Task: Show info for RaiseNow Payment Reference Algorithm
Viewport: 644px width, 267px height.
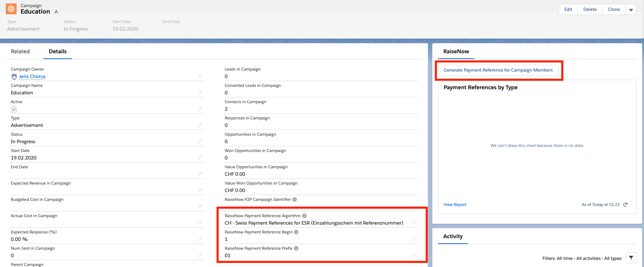Action: [x=304, y=216]
